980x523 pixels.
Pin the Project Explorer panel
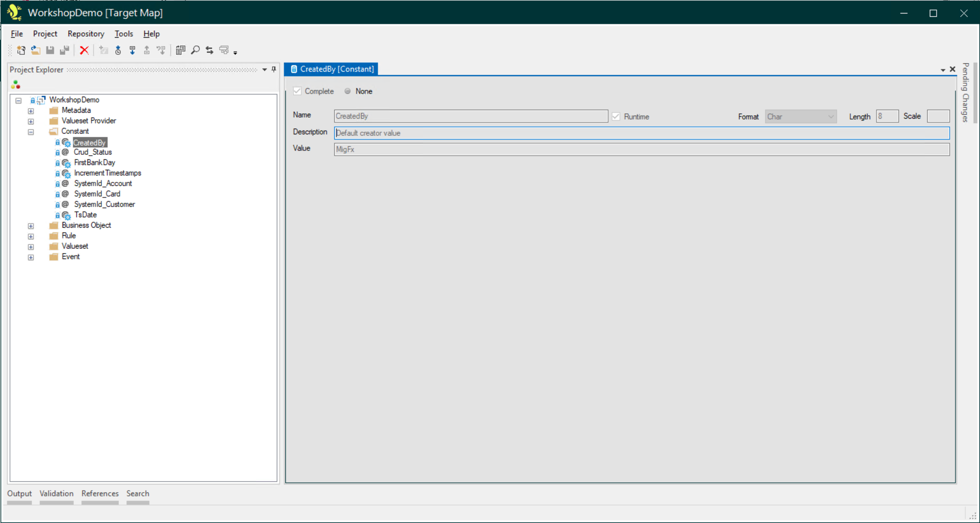pos(274,69)
